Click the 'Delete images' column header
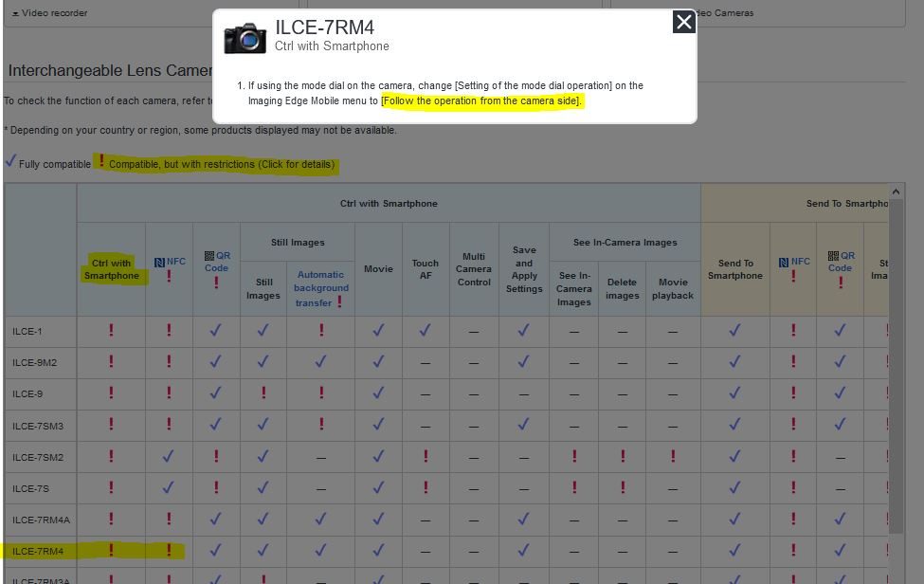Image resolution: width=924 pixels, height=584 pixels. click(623, 289)
